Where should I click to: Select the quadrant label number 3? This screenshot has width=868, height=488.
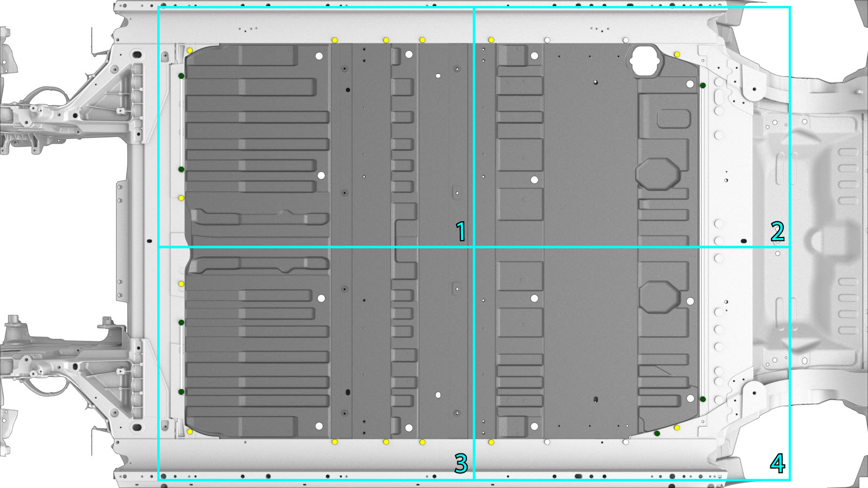tap(461, 464)
